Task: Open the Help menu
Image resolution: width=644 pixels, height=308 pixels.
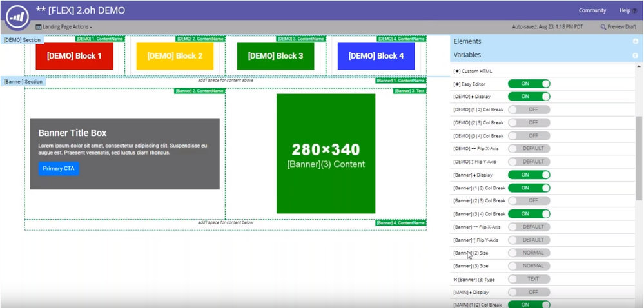Action: (628, 11)
